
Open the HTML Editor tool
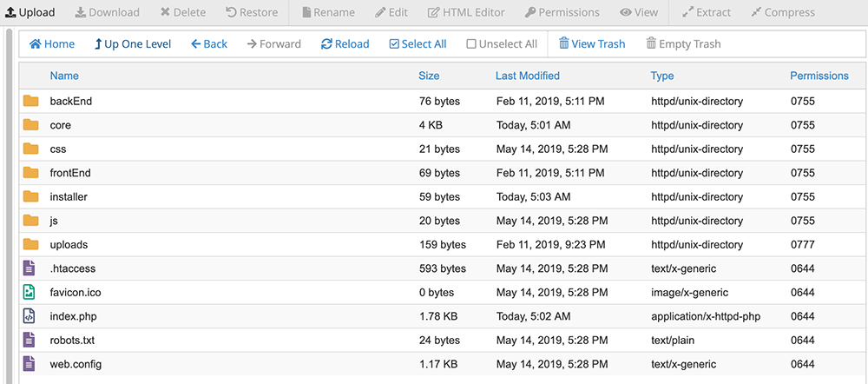click(x=467, y=12)
